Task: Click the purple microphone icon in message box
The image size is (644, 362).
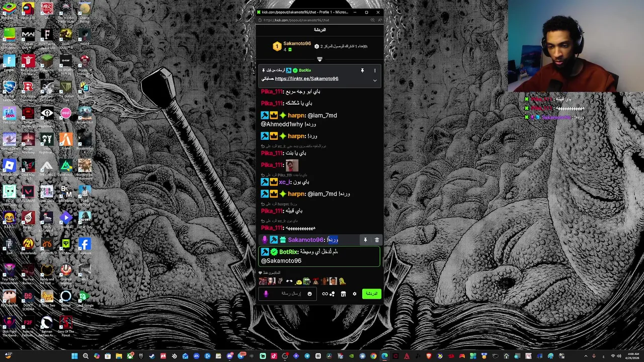Action: pos(266,294)
